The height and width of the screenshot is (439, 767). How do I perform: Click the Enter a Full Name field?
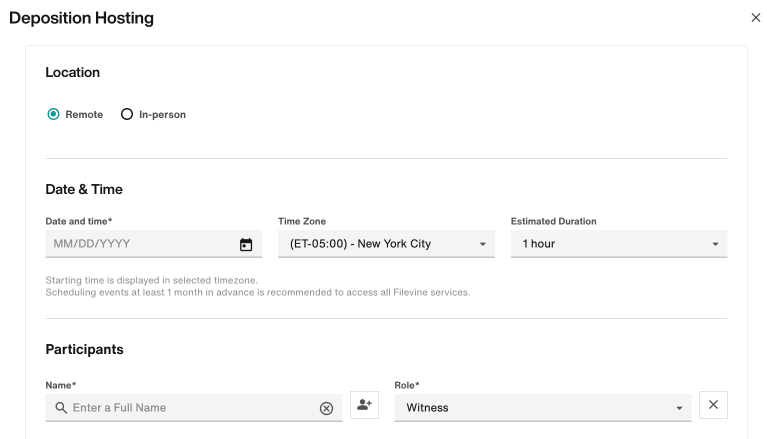pos(194,408)
